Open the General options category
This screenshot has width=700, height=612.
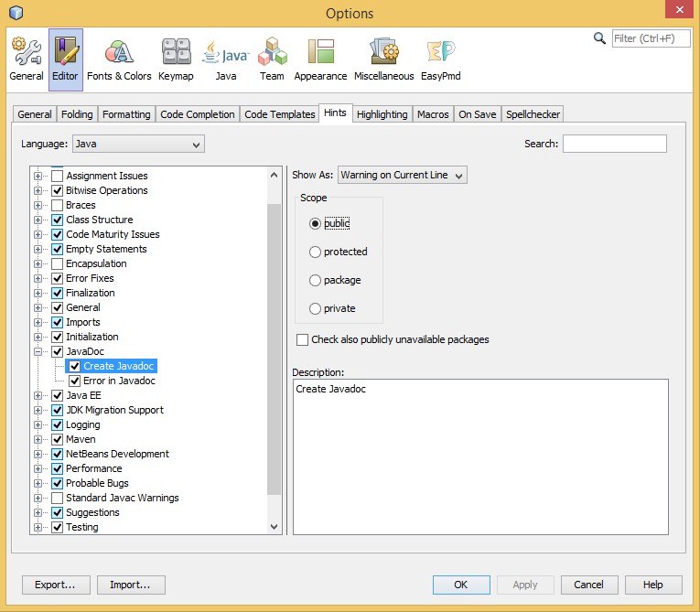tap(27, 59)
